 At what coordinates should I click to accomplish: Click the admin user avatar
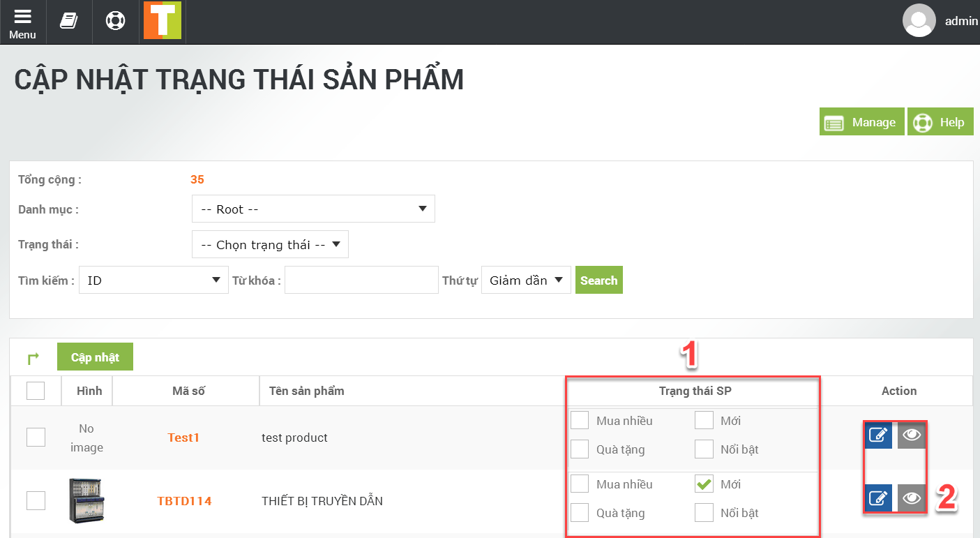point(919,21)
